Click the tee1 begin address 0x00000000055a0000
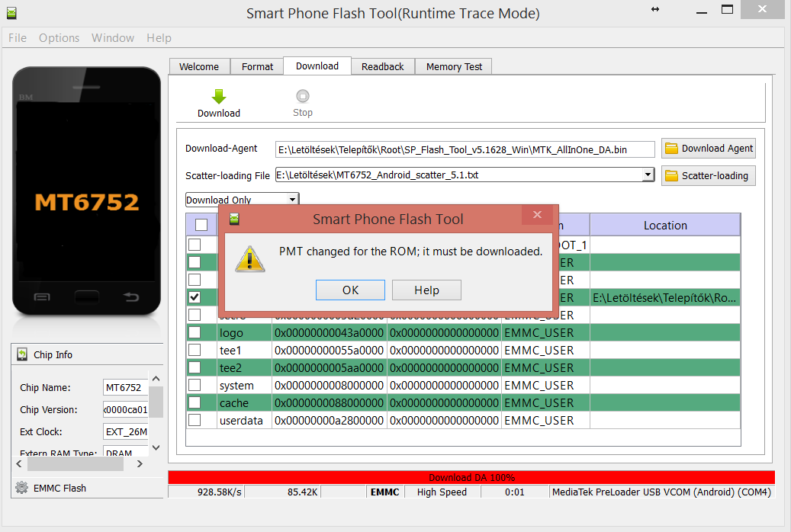Viewport: 791px width, 532px height. point(329,350)
